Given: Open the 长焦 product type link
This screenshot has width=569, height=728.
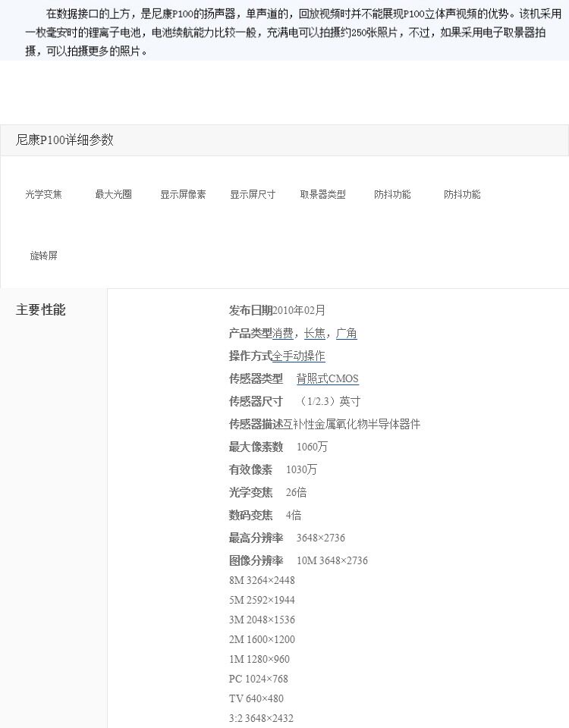Looking at the screenshot, I should [314, 334].
